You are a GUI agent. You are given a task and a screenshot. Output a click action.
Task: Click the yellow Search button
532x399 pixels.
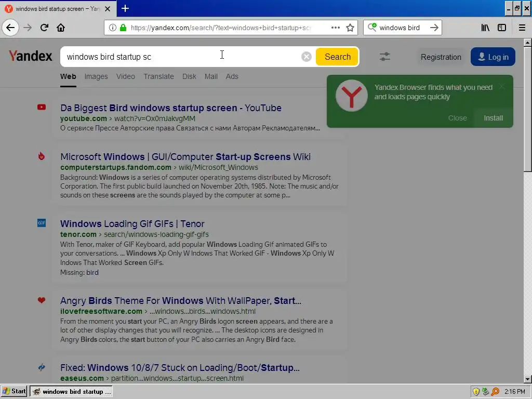click(337, 57)
